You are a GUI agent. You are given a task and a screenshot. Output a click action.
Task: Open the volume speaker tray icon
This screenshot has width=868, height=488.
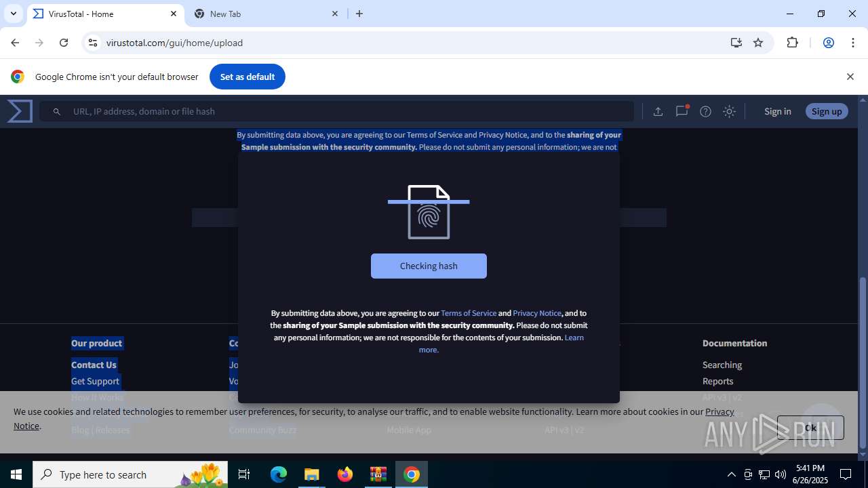point(781,474)
